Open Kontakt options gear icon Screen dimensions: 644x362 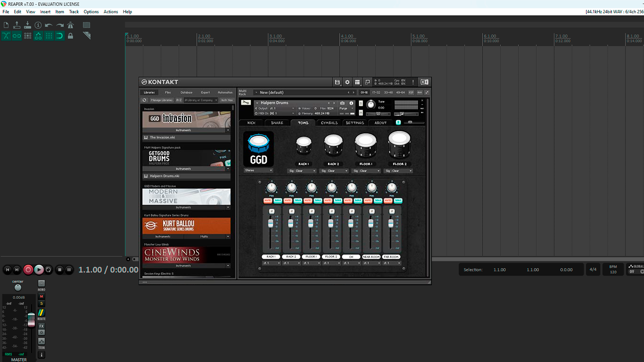347,82
